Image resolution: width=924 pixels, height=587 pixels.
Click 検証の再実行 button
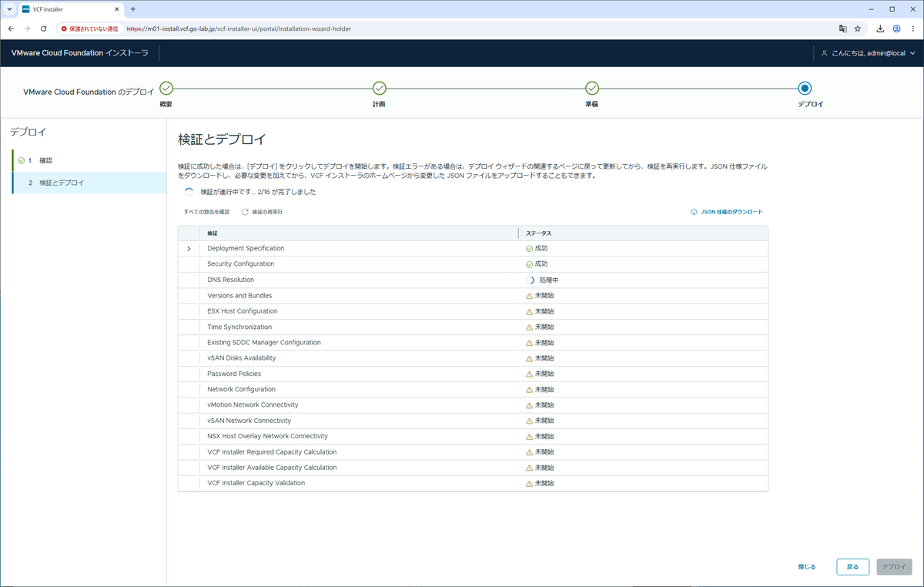tap(262, 211)
